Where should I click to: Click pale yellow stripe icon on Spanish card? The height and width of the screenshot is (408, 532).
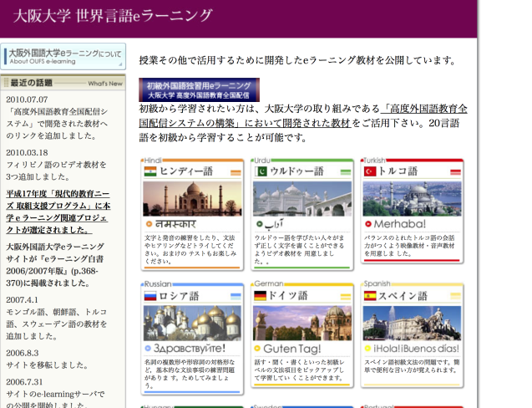[x=455, y=297]
